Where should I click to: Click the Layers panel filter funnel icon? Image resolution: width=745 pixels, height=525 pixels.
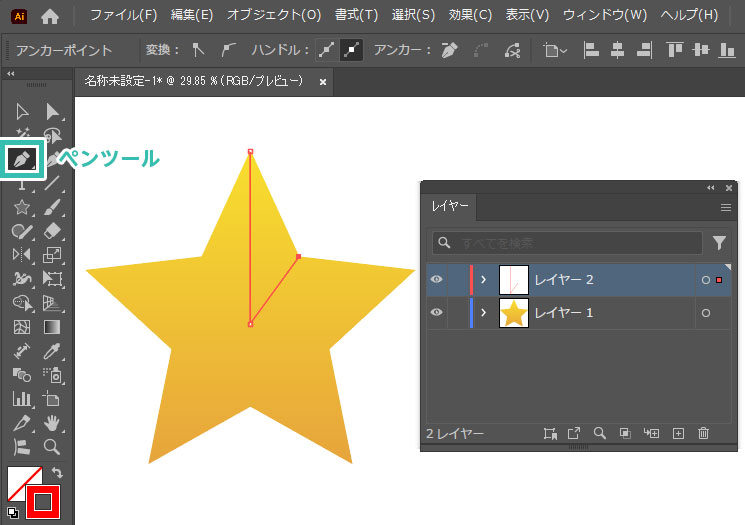(x=719, y=243)
